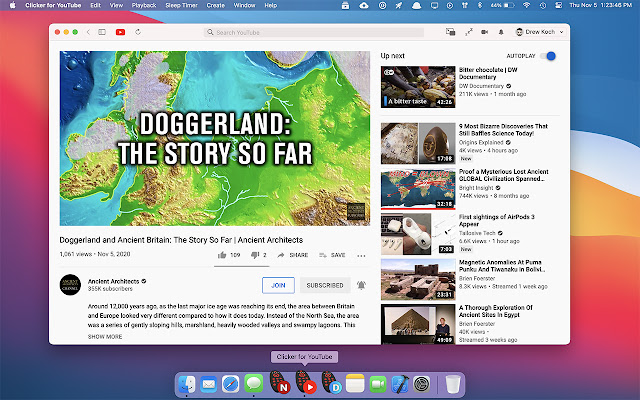
Task: Open Xcode from the Dock
Action: 400,384
